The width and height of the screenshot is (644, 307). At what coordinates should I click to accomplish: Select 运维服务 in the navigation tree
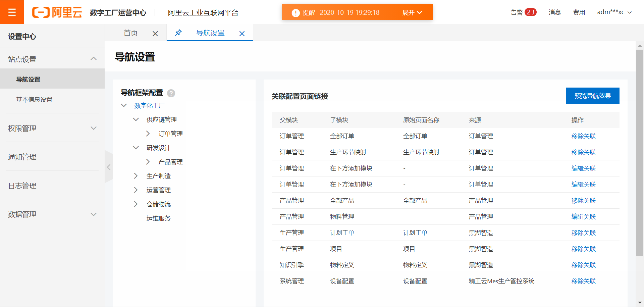pos(159,218)
